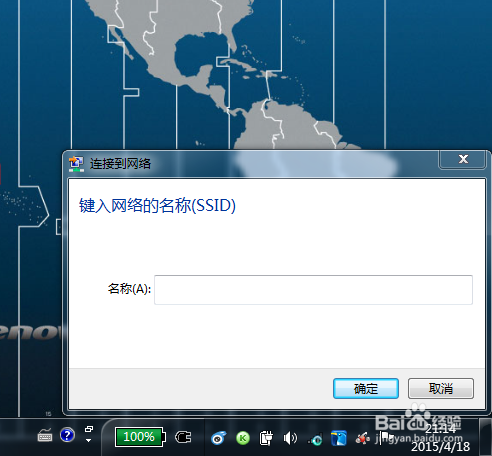The width and height of the screenshot is (492, 456).
Task: Click the green 100% battery gauge
Action: (140, 437)
